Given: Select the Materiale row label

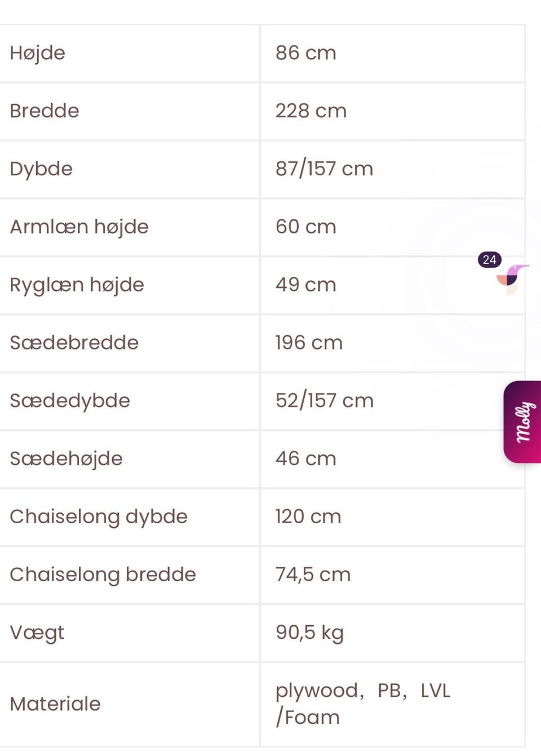Looking at the screenshot, I should pos(55,704).
